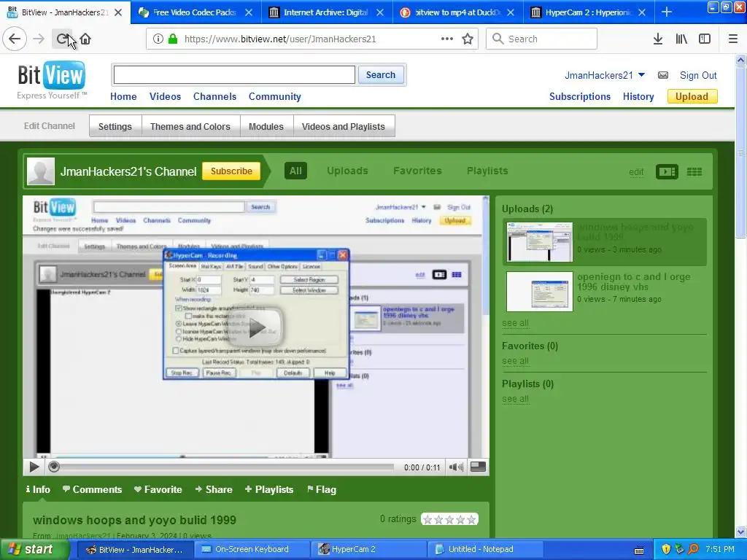Open channel Settings tab
The width and height of the screenshot is (747, 560).
[115, 126]
